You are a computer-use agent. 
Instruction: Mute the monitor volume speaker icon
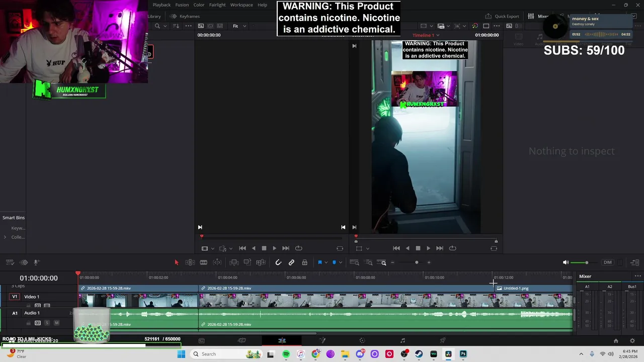[566, 262]
